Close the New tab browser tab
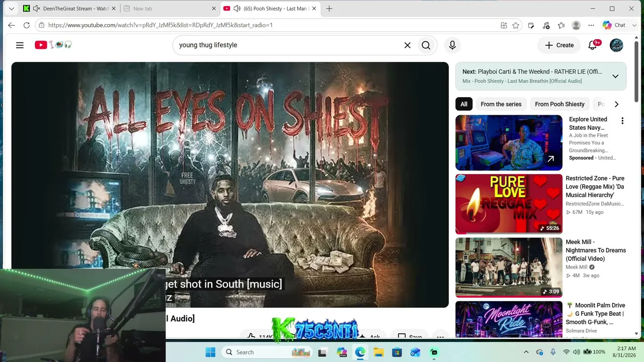This screenshot has height=362, width=644. (214, 9)
